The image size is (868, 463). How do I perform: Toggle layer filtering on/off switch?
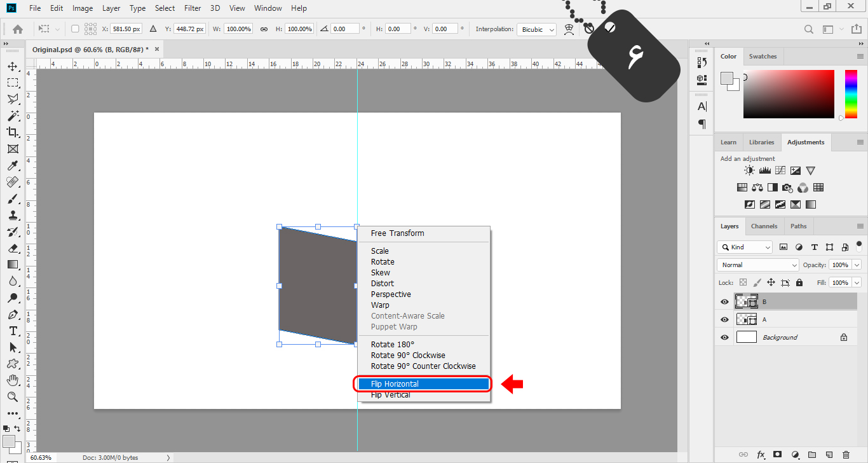coord(859,245)
